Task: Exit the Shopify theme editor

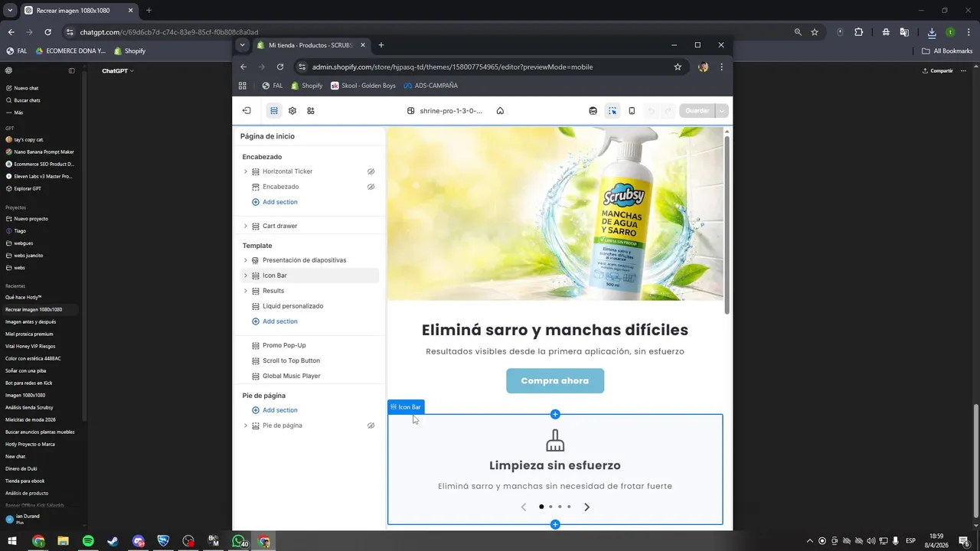Action: tap(247, 111)
